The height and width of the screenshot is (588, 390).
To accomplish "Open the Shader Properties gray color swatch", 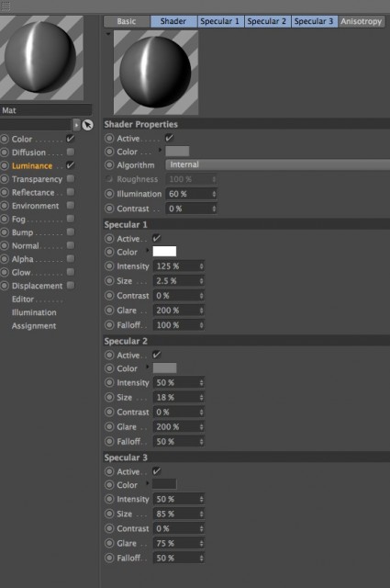I will click(x=177, y=151).
